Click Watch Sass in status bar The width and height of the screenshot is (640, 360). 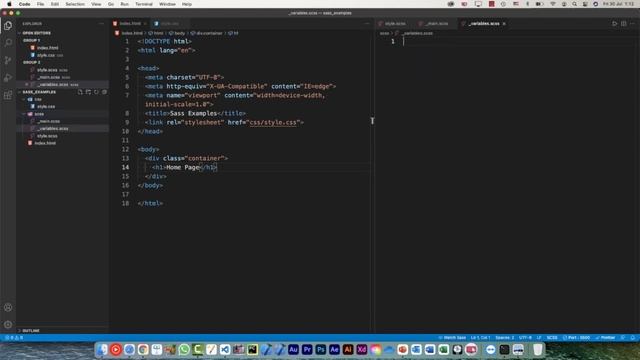pos(452,338)
